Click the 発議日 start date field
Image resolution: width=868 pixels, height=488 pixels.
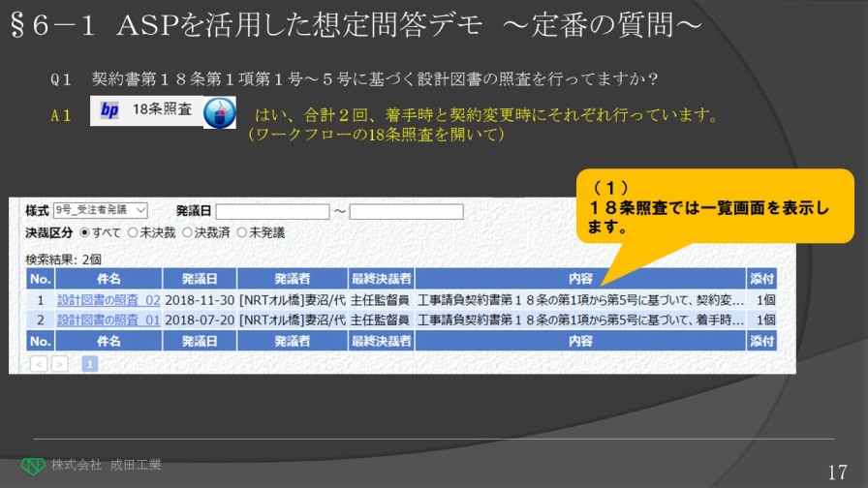click(272, 211)
